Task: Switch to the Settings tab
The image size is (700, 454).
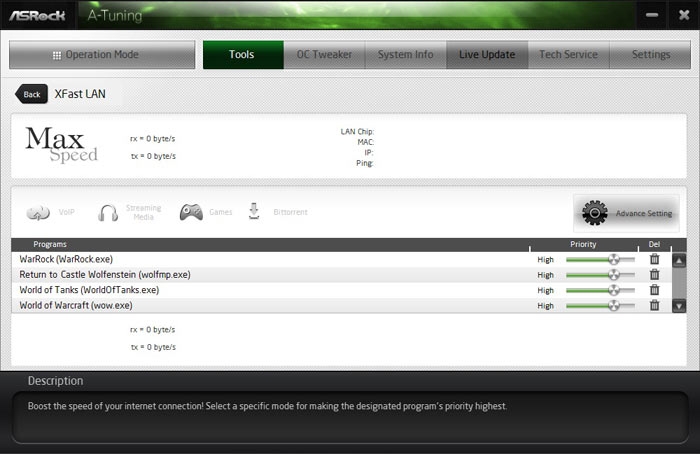Action: (x=650, y=54)
